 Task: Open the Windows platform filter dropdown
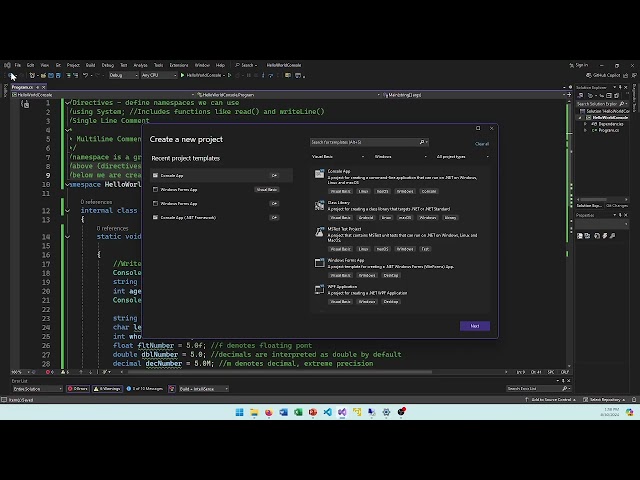tap(400, 157)
